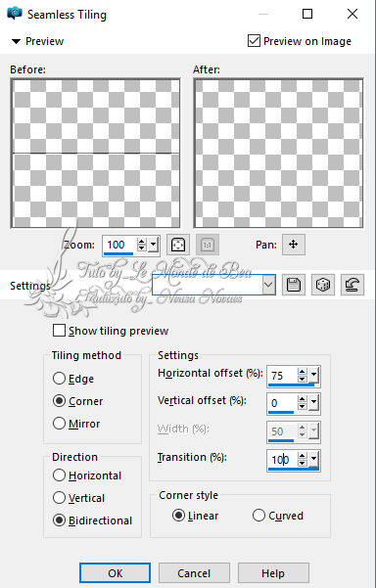The image size is (376, 588).
Task: Click the Vertical offset spinner arrows
Action: [x=303, y=403]
